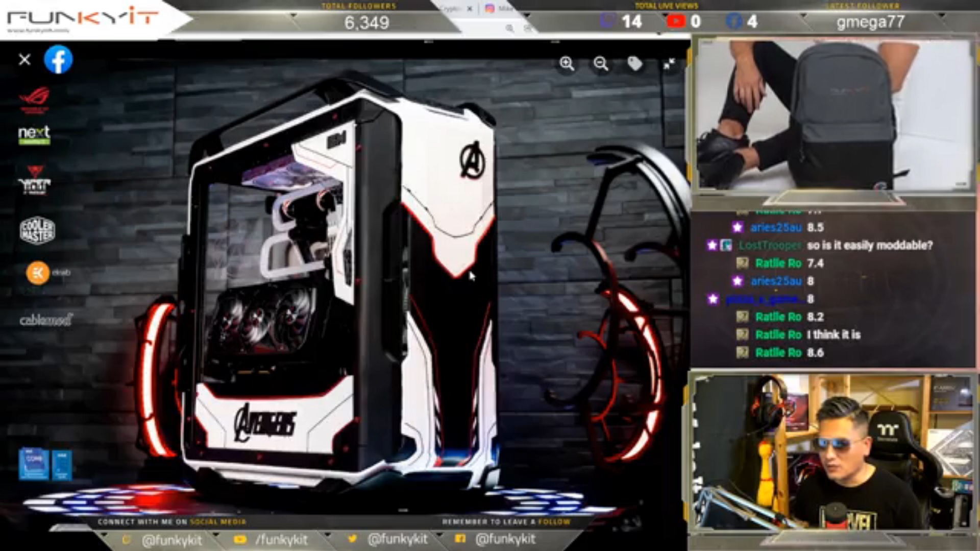Click the chat message 'I think it is'
The width and height of the screenshot is (980, 551).
coord(834,334)
